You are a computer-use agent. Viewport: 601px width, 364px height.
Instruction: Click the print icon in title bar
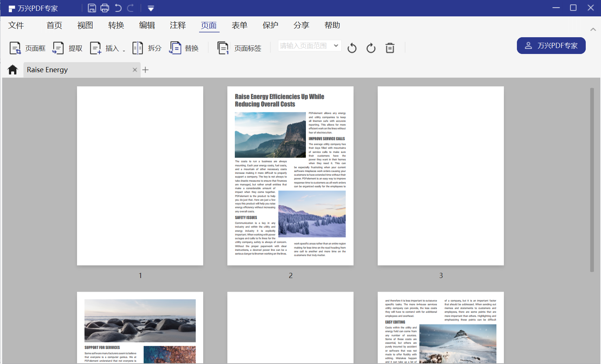(105, 8)
